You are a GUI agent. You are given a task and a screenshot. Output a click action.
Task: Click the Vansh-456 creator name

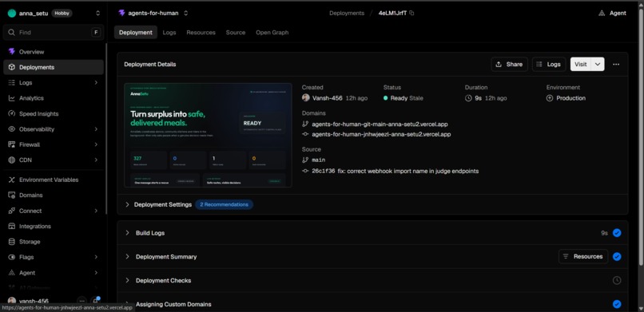coord(328,98)
